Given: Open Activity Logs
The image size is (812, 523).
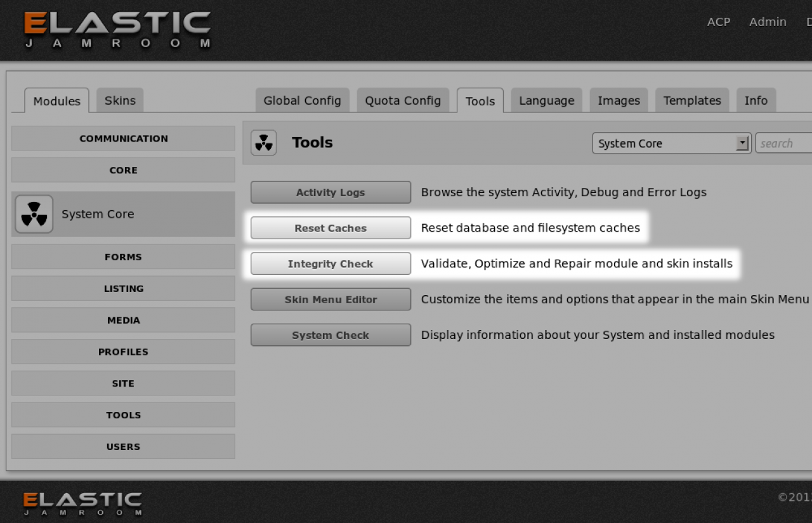Looking at the screenshot, I should coord(331,192).
